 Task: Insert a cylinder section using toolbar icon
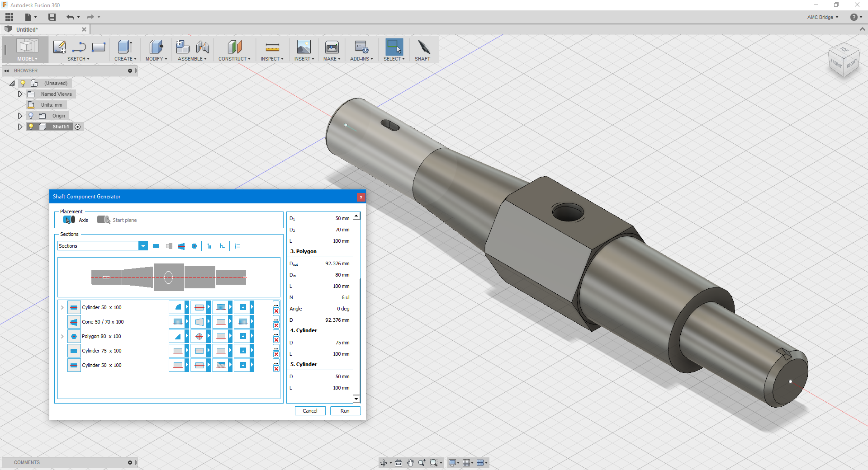coord(156,246)
